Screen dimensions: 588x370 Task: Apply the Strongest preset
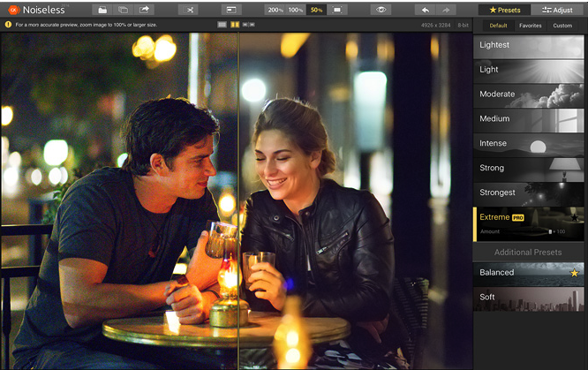click(x=528, y=194)
